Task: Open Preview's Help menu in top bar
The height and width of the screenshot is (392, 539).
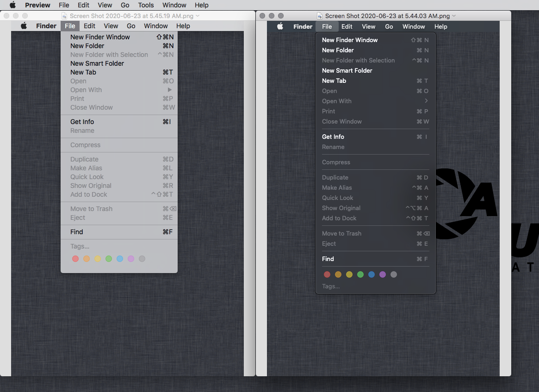Action: (x=201, y=5)
